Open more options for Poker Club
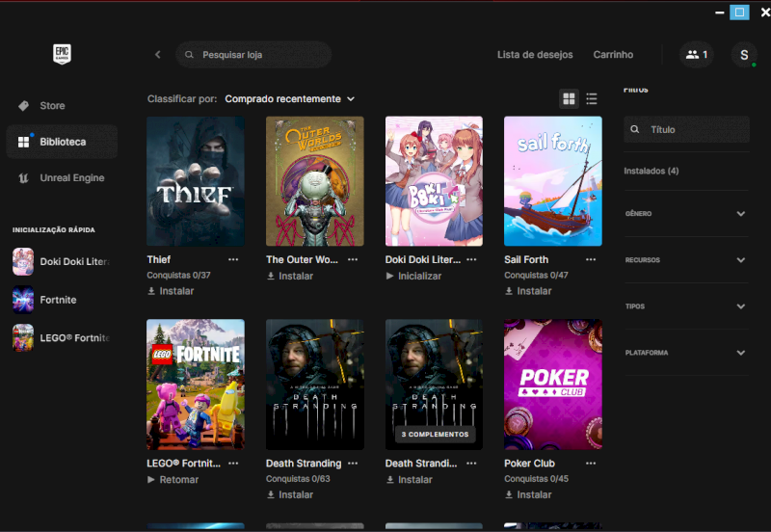The width and height of the screenshot is (771, 532). click(x=591, y=464)
